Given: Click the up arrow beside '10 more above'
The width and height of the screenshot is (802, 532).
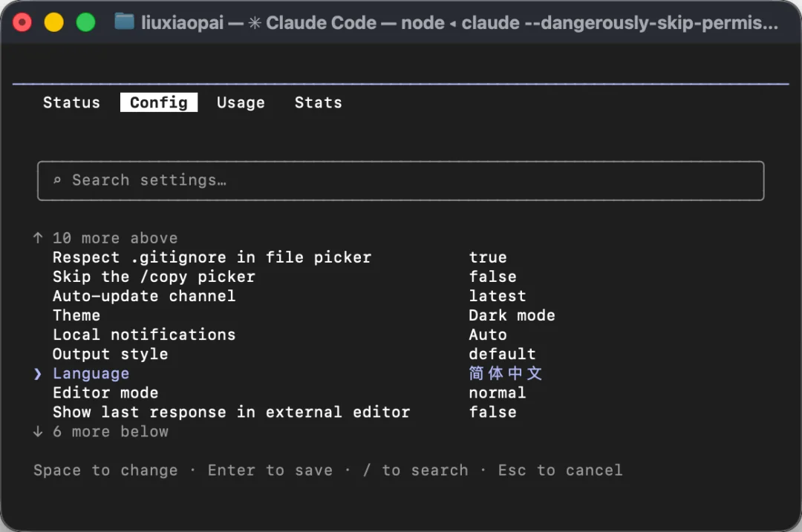Looking at the screenshot, I should (x=38, y=237).
